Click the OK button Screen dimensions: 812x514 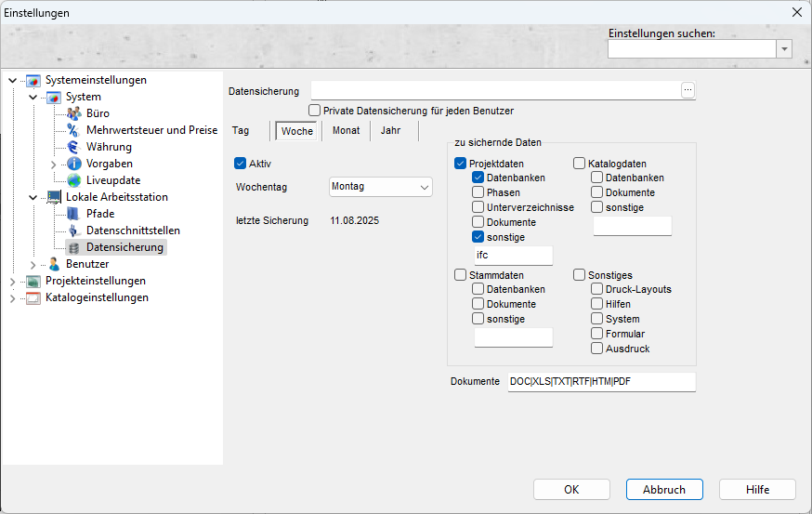pyautogui.click(x=571, y=490)
